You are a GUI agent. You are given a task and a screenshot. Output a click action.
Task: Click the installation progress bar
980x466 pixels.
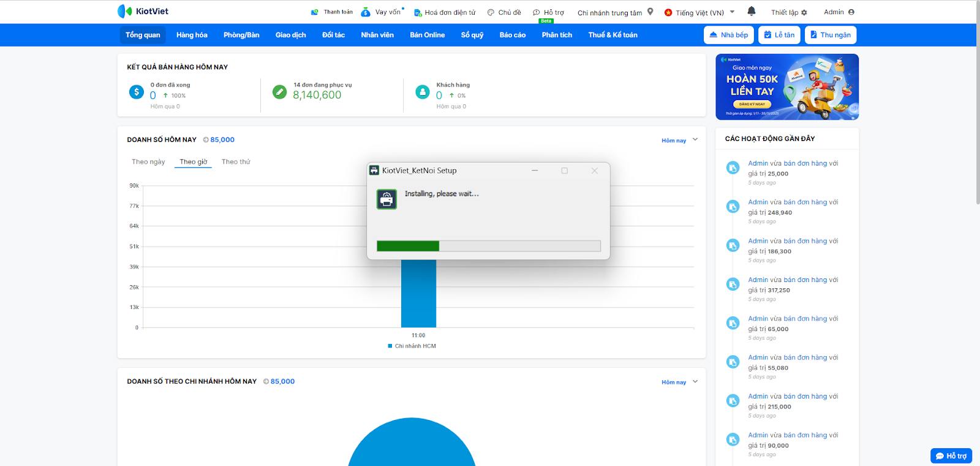[488, 246]
